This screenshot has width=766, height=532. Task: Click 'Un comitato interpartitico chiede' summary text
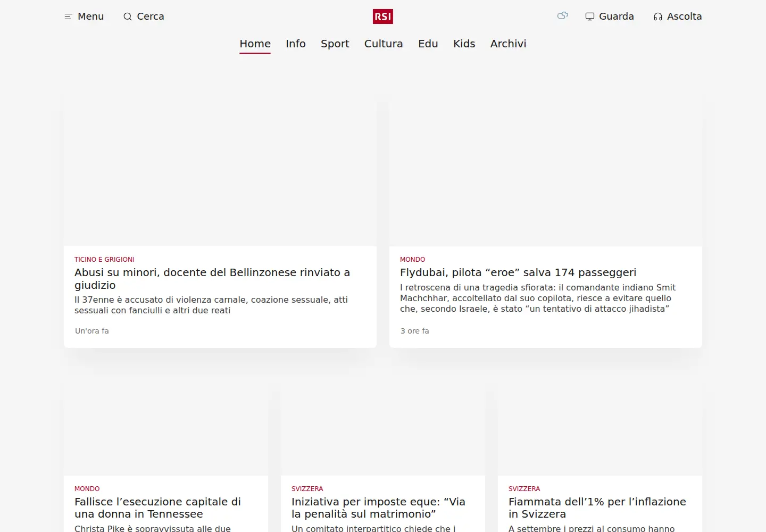point(373,528)
